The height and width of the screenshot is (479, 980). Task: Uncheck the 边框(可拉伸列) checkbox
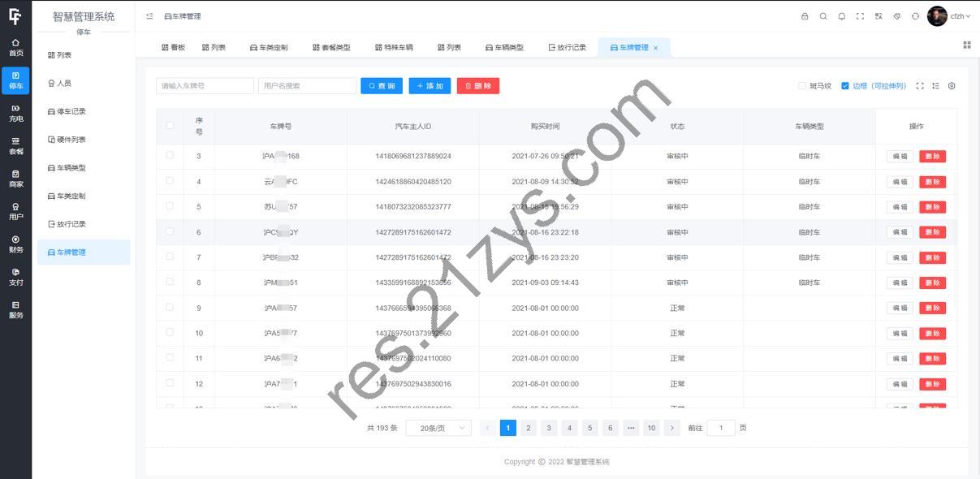coord(845,85)
